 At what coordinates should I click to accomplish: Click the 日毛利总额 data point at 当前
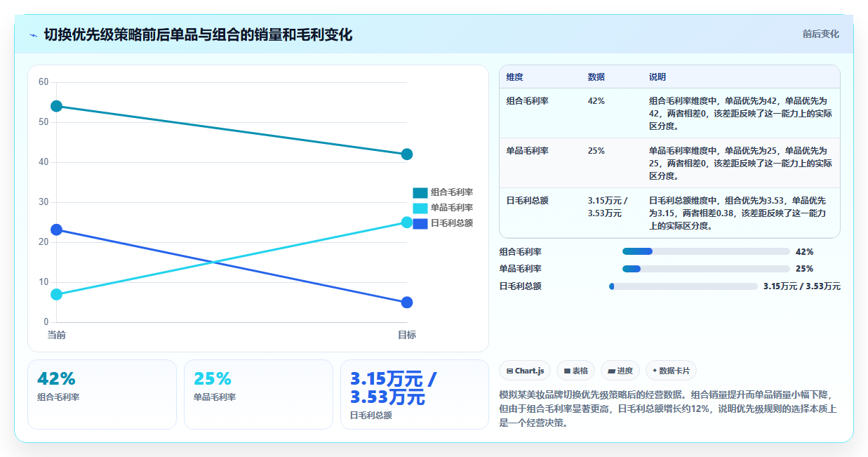click(x=57, y=230)
